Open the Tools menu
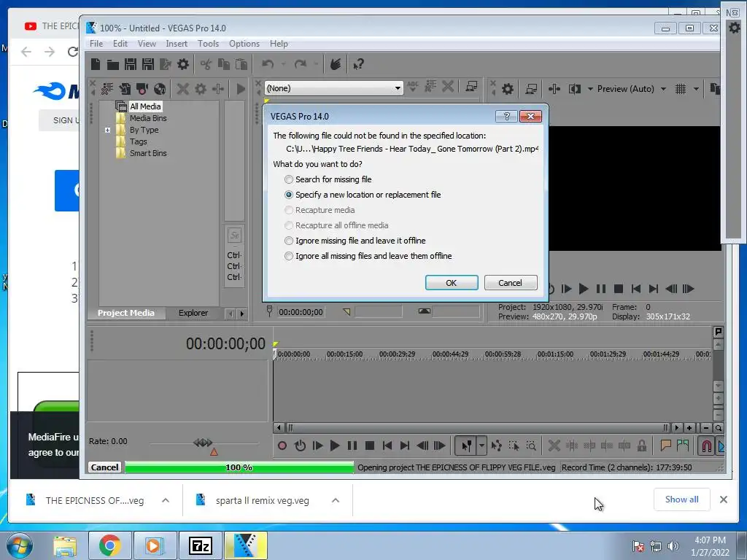The image size is (747, 560). [x=208, y=43]
